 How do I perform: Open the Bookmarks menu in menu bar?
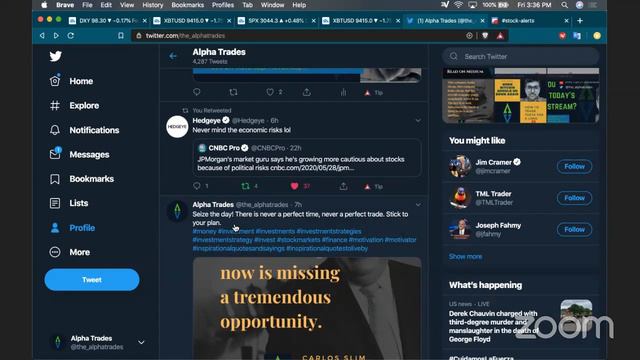(187, 5)
